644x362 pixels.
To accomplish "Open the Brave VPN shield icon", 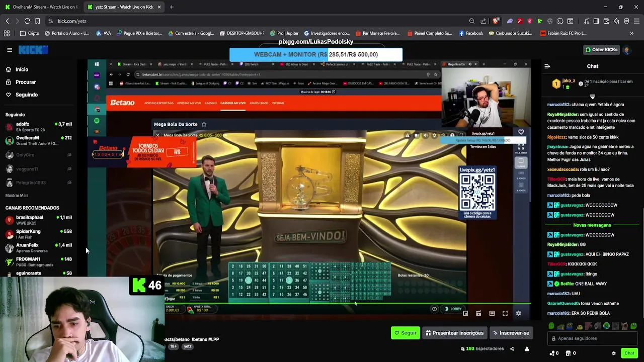I will [626, 21].
